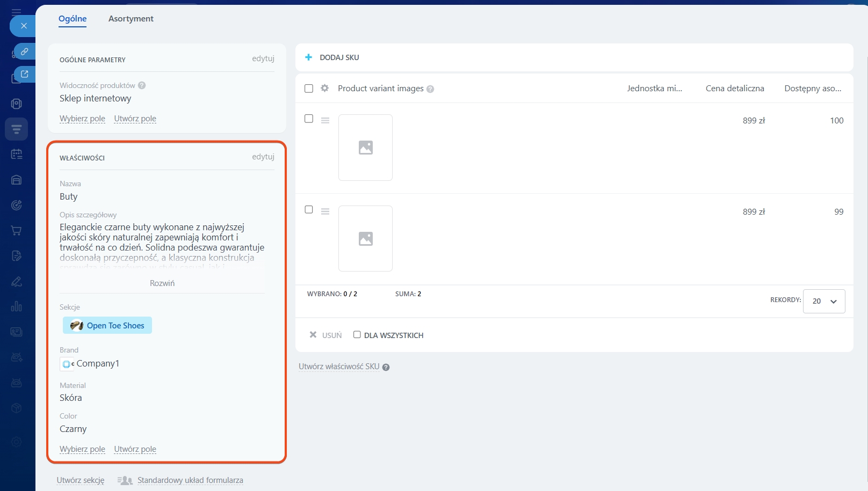Click second SKU image placeholder
868x491 pixels.
click(365, 238)
